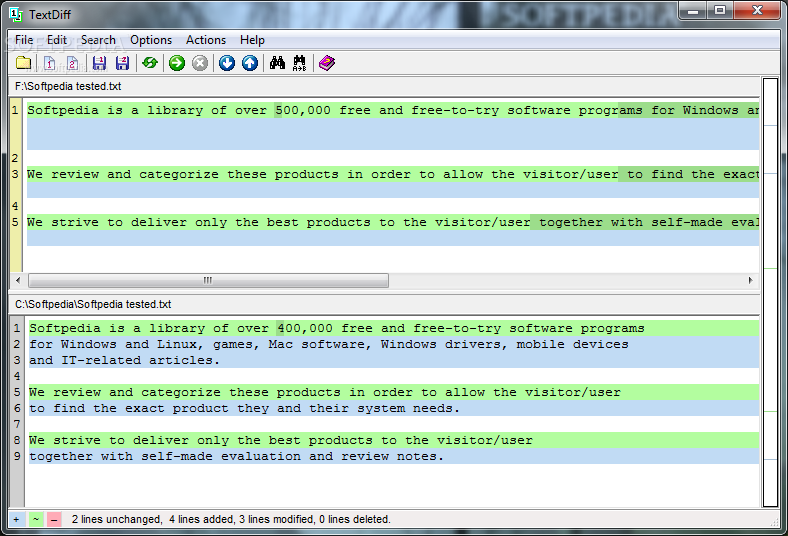Click top pane line starting 'Softpedia is a library of over 500,000'

coord(393,110)
